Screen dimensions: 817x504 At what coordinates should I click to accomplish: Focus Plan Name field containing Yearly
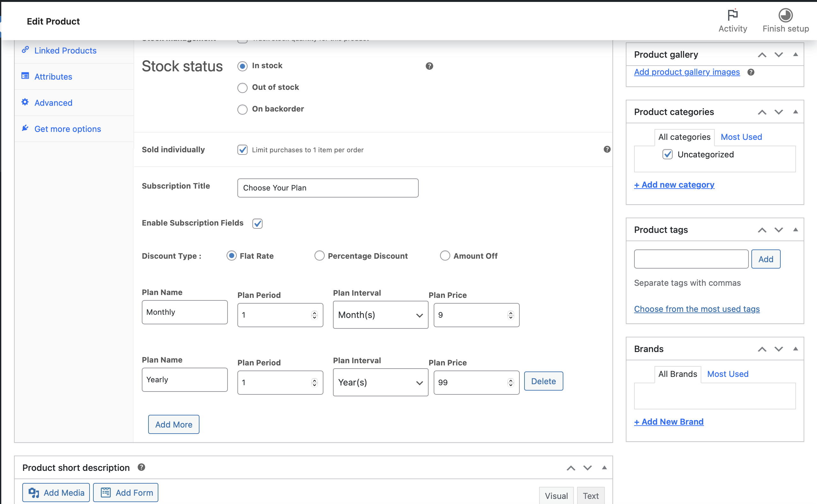pyautogui.click(x=185, y=380)
